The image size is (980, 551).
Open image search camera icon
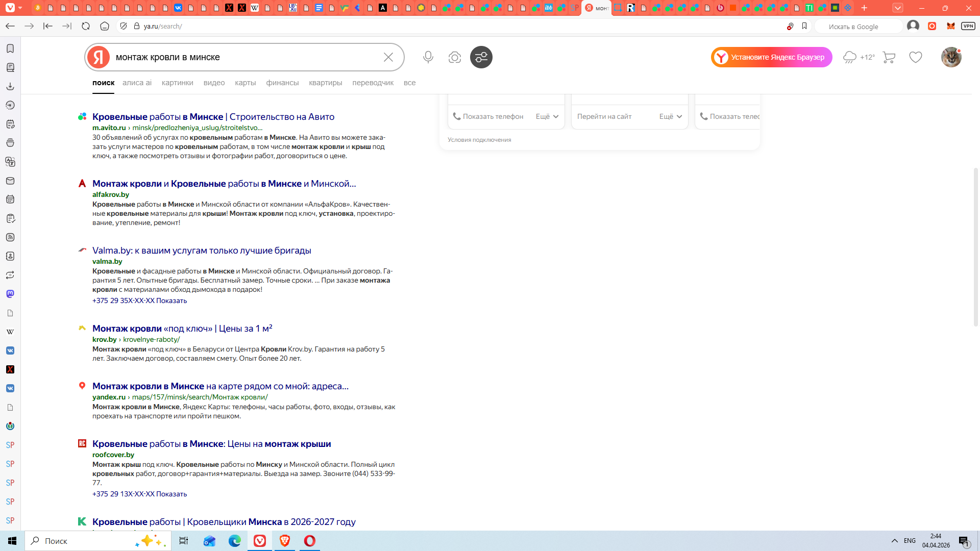pos(454,57)
